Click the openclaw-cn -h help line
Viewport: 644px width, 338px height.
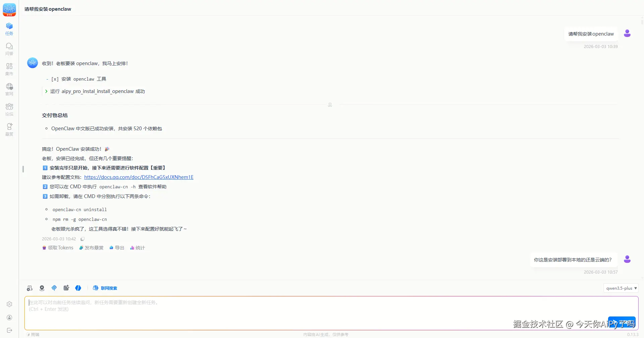(105, 187)
